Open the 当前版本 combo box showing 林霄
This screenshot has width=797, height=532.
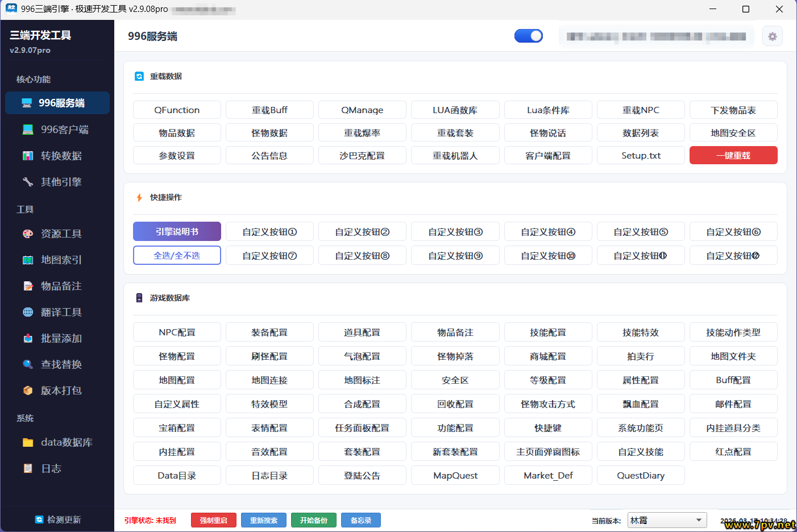(x=661, y=520)
